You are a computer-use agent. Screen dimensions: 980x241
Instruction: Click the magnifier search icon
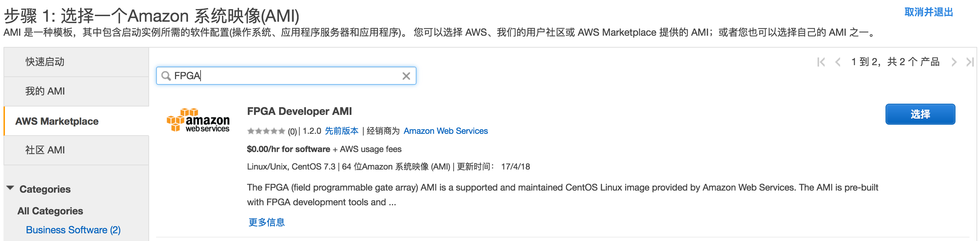coord(166,76)
